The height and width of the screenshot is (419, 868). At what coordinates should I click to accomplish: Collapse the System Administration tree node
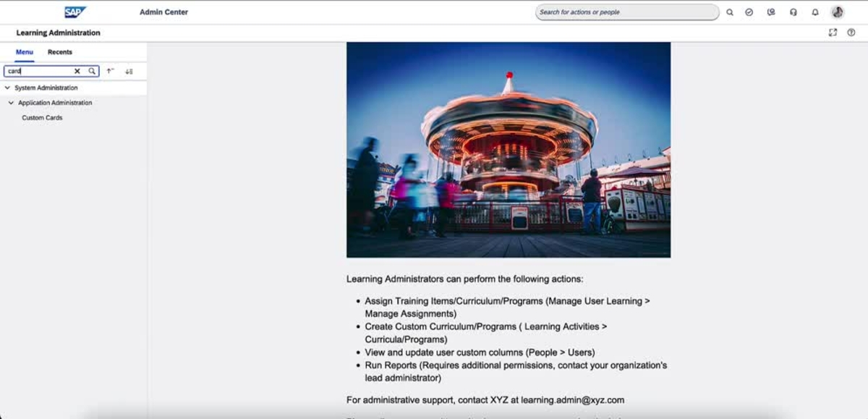(7, 88)
